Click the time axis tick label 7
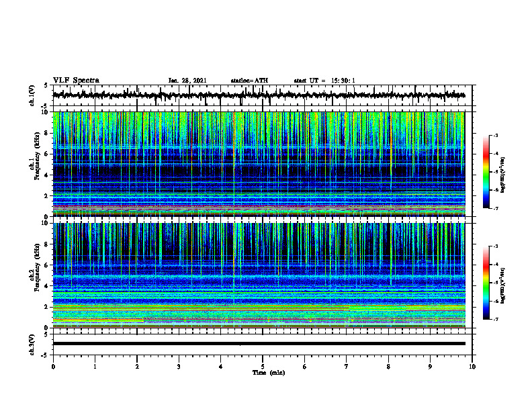The width and height of the screenshot is (532, 411). coord(347,367)
